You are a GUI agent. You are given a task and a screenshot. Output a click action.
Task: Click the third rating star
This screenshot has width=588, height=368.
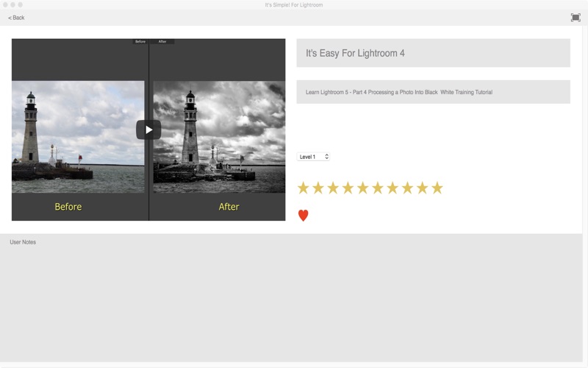point(333,188)
